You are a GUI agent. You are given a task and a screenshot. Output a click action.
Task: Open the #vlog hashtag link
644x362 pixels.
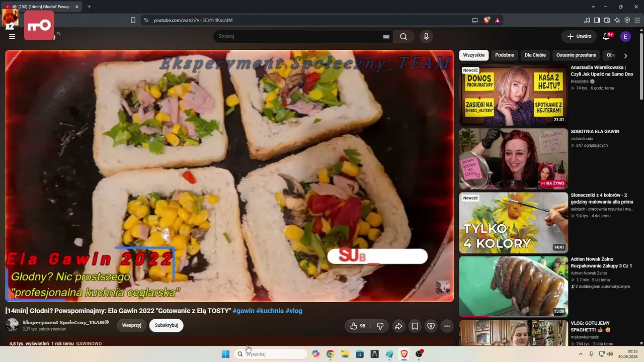pyautogui.click(x=294, y=311)
